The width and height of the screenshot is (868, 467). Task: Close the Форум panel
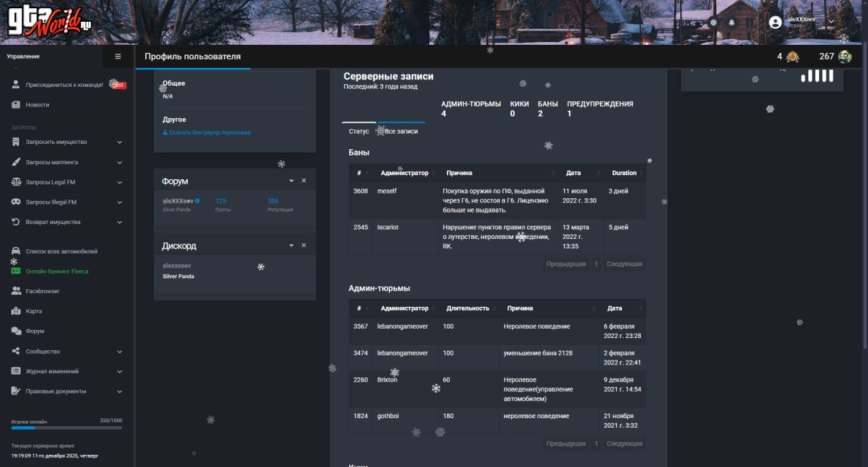click(x=304, y=181)
